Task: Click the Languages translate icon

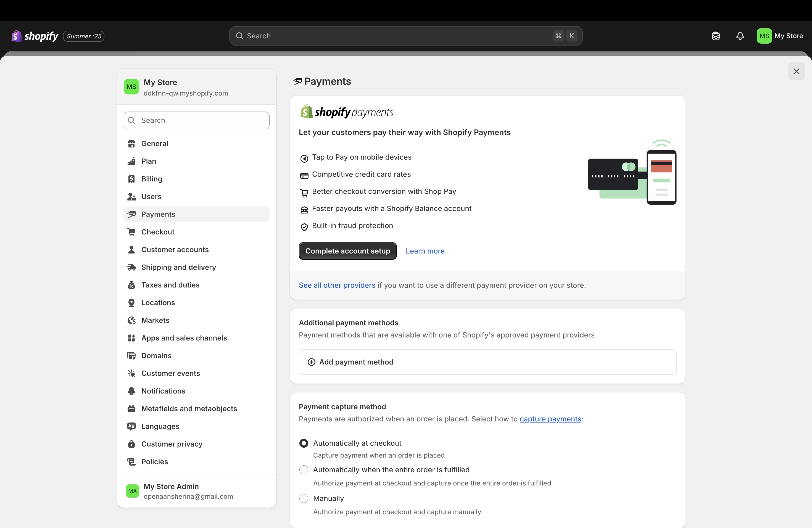Action: [131, 426]
